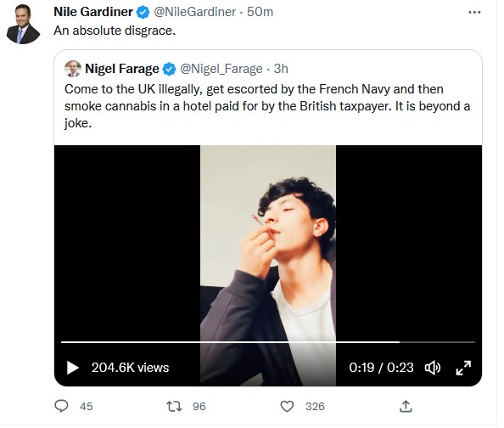Like the tweet with the heart icon
This screenshot has width=504, height=428.
coord(287,406)
